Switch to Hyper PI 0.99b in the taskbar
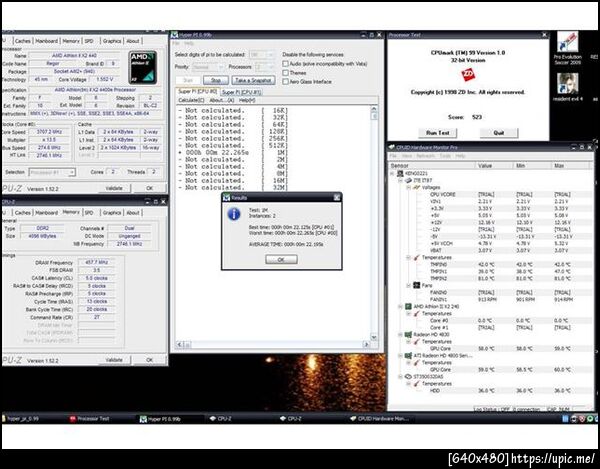 161,419
